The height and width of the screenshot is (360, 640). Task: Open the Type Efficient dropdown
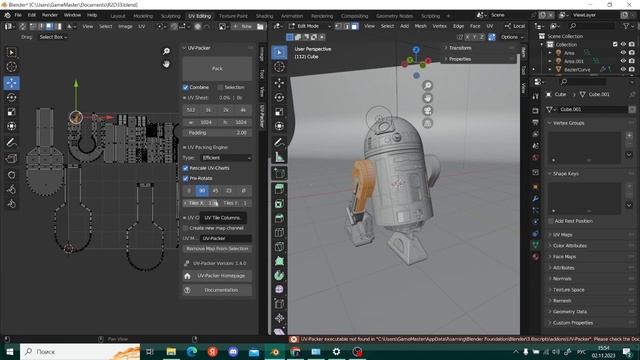point(227,158)
